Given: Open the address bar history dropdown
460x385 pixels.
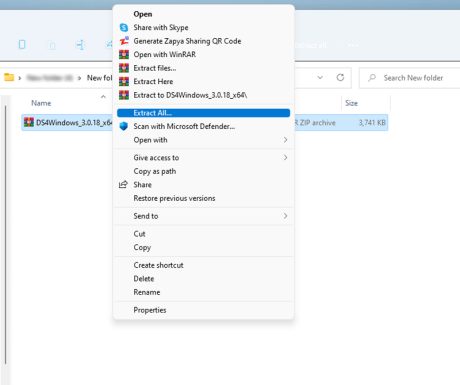Looking at the screenshot, I should coord(320,78).
